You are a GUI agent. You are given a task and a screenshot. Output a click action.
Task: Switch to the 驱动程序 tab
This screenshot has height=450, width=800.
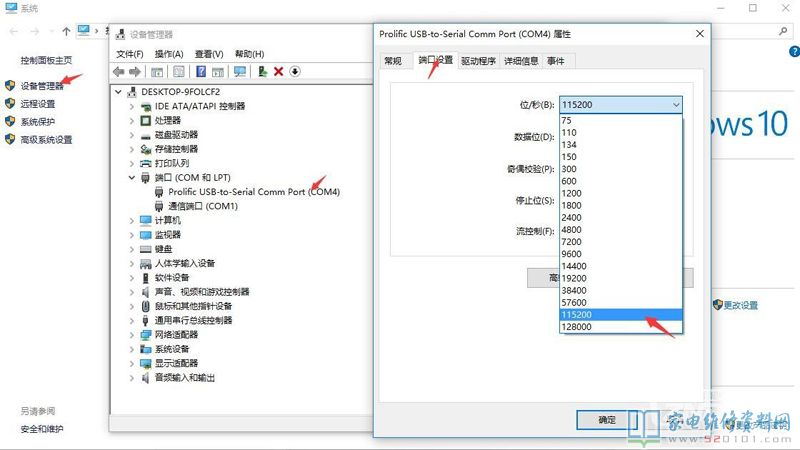click(478, 61)
